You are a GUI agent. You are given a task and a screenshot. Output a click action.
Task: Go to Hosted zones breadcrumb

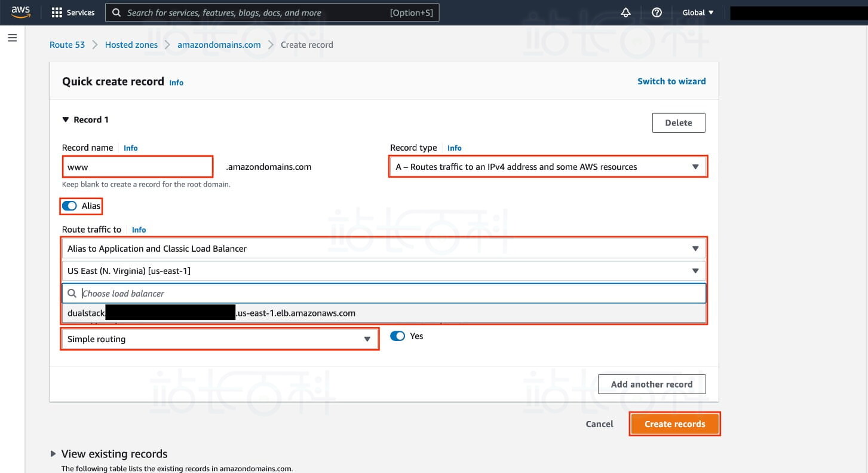tap(131, 45)
